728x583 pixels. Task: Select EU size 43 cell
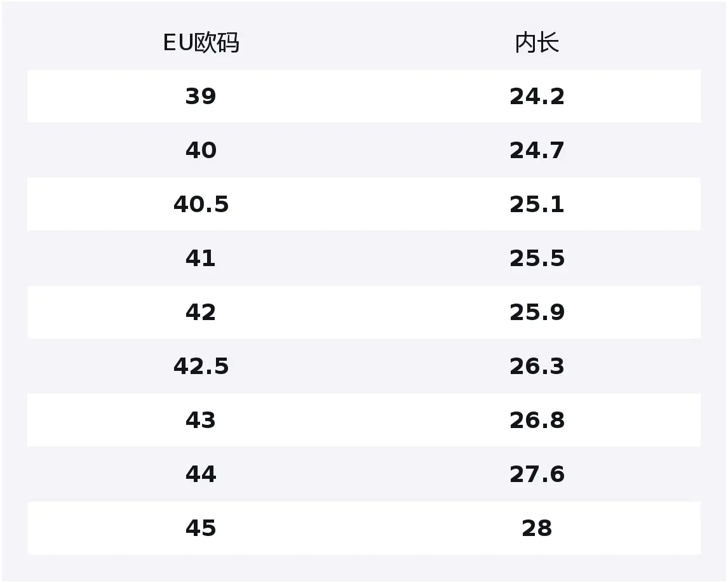[x=201, y=420]
